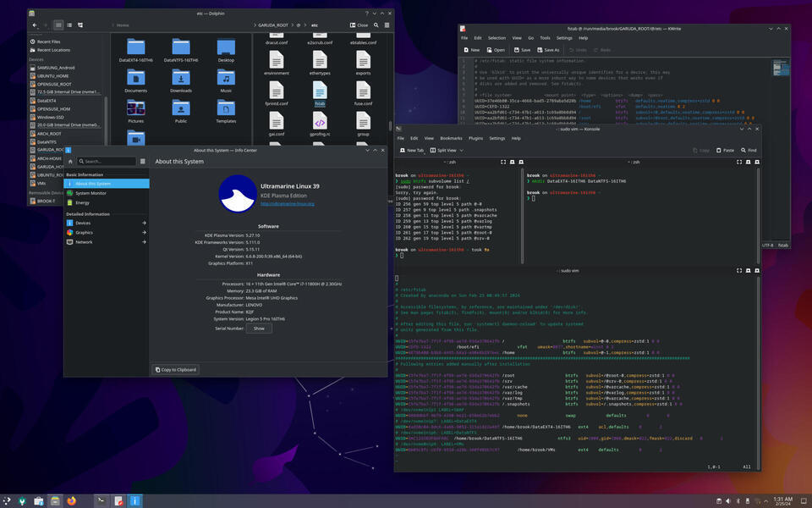Open the KWrite File menu

[464, 38]
